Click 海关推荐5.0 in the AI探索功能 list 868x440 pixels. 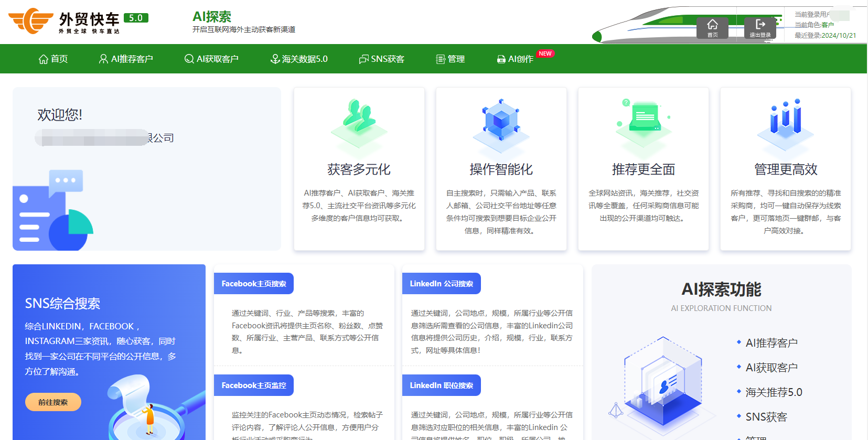(774, 392)
